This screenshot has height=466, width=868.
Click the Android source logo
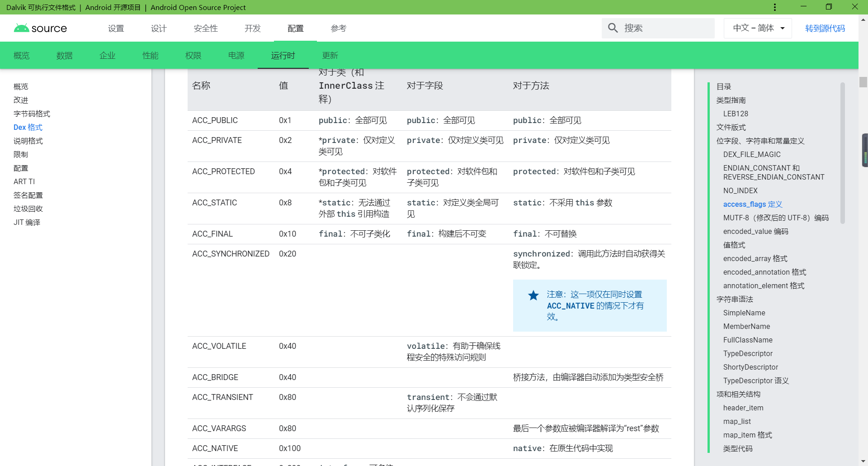point(40,28)
